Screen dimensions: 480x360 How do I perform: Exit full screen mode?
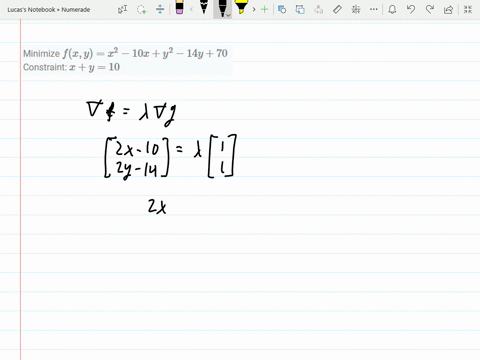[x=468, y=9]
